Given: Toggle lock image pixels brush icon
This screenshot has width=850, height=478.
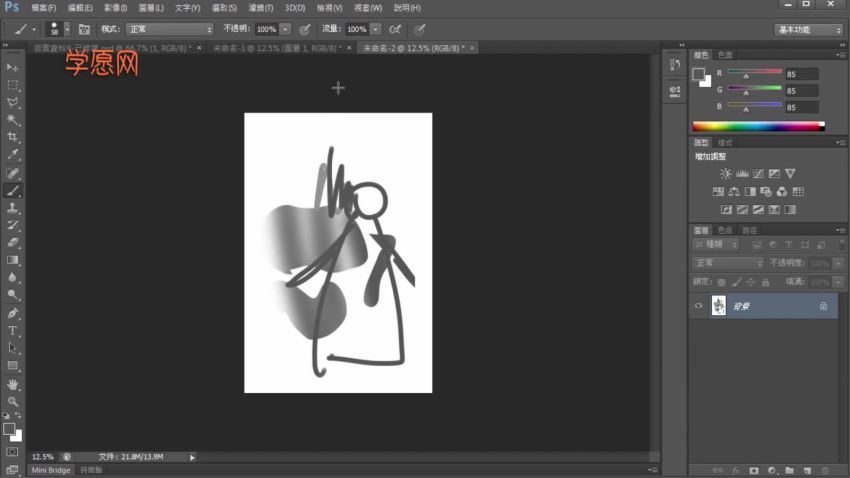Looking at the screenshot, I should pos(736,282).
